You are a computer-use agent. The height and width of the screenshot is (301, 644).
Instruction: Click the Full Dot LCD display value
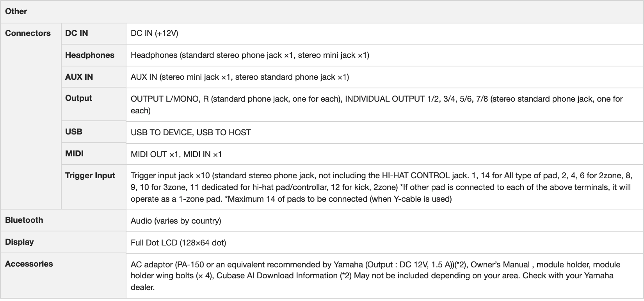tap(178, 243)
